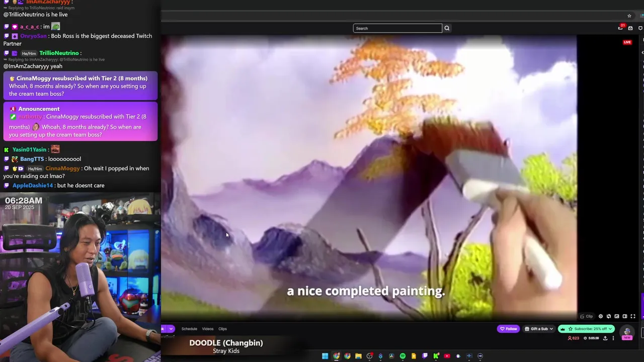The height and width of the screenshot is (362, 644).
Task: Click the stream uptime 5:05:38
Action: point(592,338)
